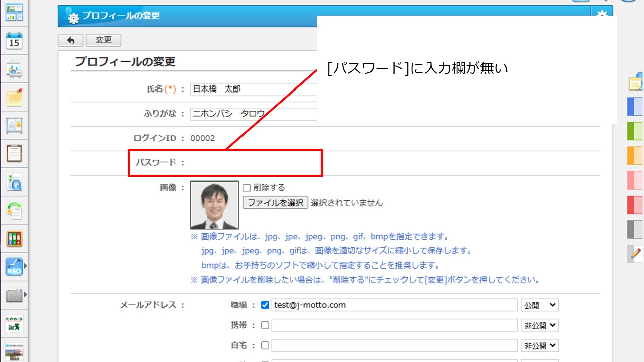This screenshot has height=362, width=644.
Task: Open the yellow sticky note sidebar icon
Action: [x=14, y=97]
